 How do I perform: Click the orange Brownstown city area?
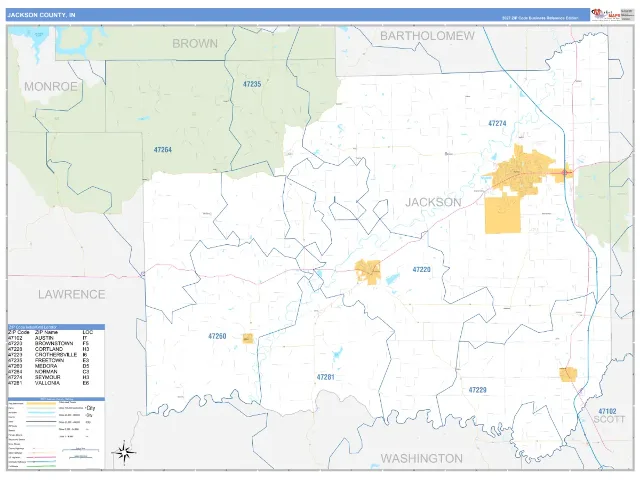(x=368, y=272)
